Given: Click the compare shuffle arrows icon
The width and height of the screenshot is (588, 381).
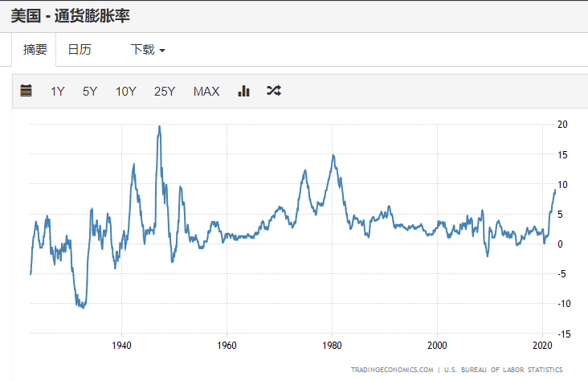Looking at the screenshot, I should 274,91.
